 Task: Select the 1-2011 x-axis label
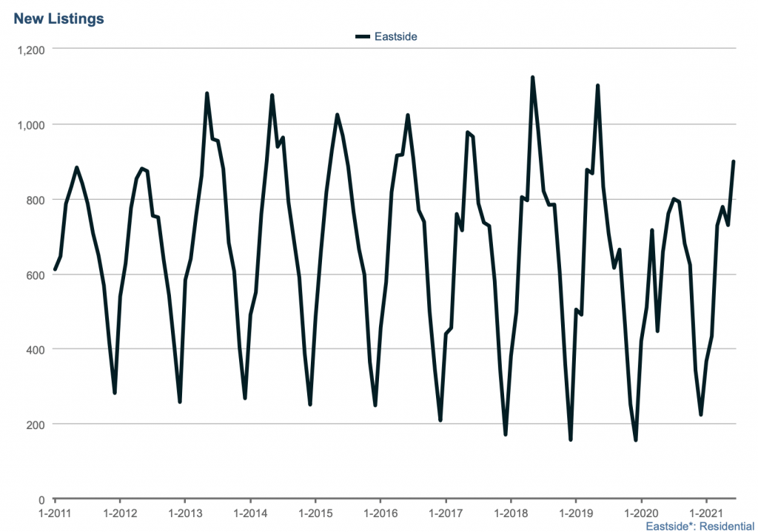(x=55, y=513)
